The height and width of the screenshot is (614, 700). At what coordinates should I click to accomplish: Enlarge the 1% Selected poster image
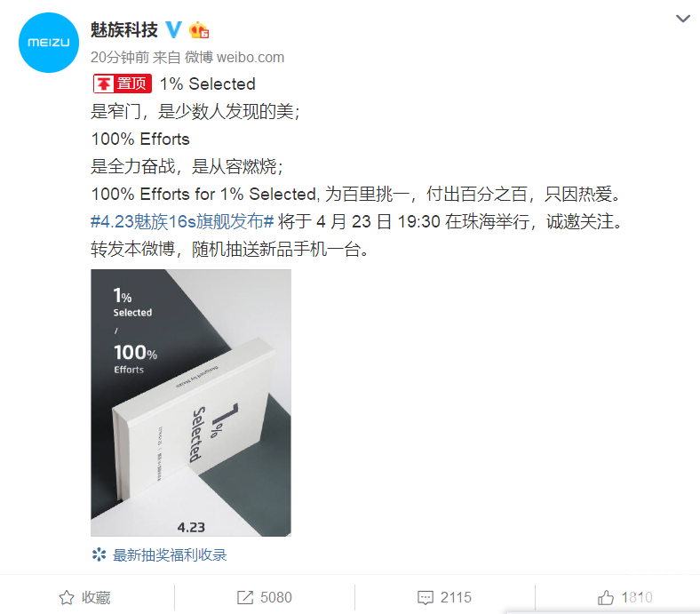pos(191,403)
